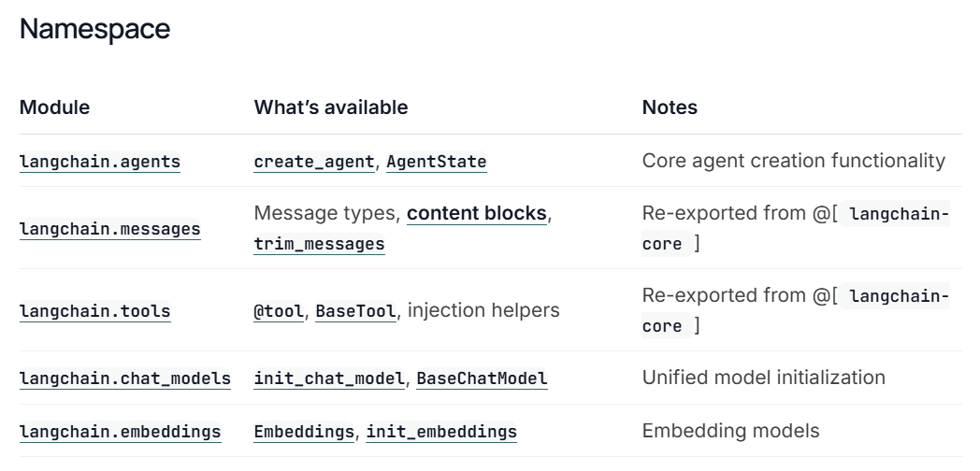
Task: Navigate to the langchain.tools module link
Action: coord(95,310)
